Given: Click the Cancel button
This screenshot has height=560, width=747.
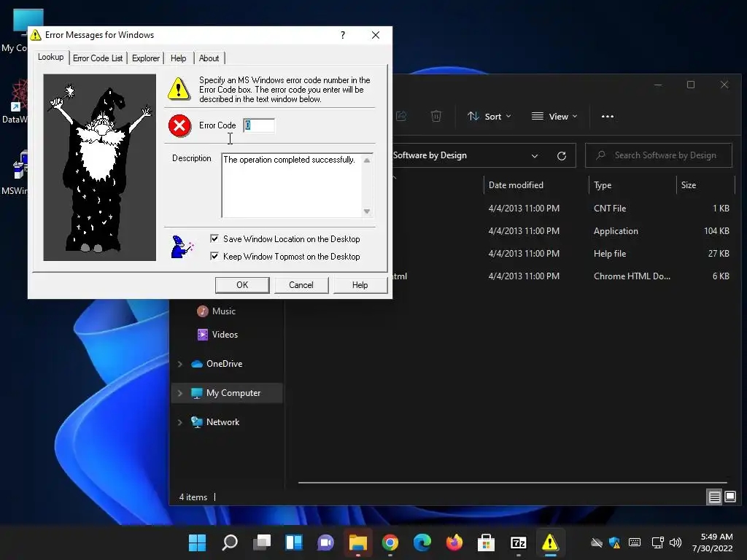Looking at the screenshot, I should click(x=301, y=285).
